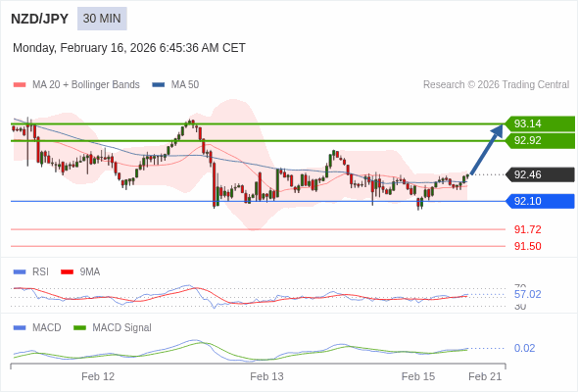Click the Feb 13 axis date
The height and width of the screenshot is (392, 578).
pyautogui.click(x=266, y=376)
